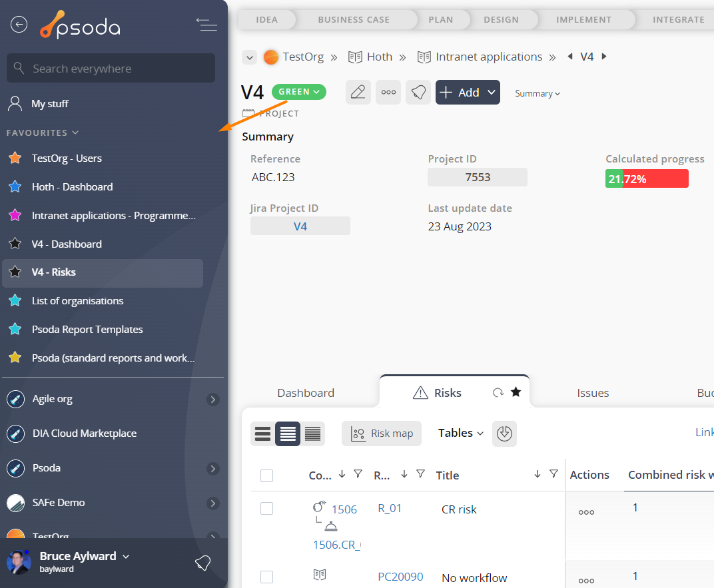Screen dimensions: 714x588
Task: Expand the Tables dropdown menu
Action: click(460, 434)
